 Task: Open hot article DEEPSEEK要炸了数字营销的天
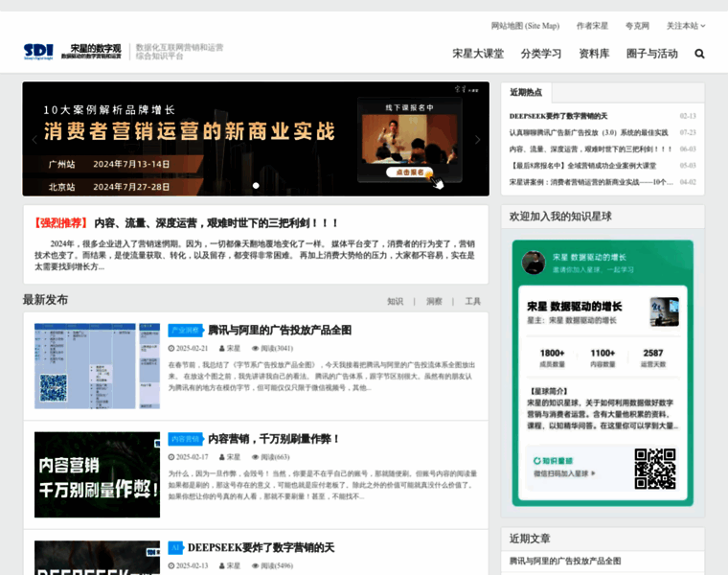[x=558, y=116]
